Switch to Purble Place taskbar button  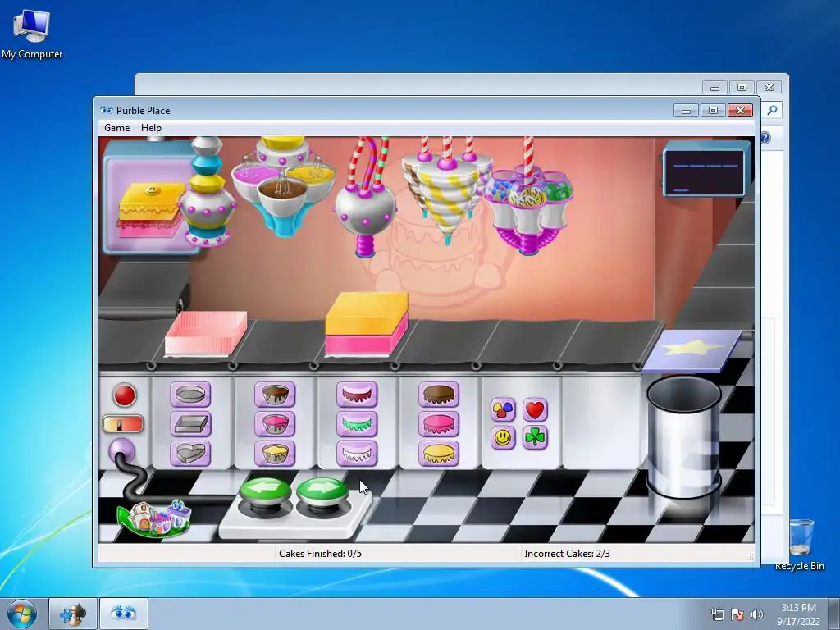click(x=124, y=614)
